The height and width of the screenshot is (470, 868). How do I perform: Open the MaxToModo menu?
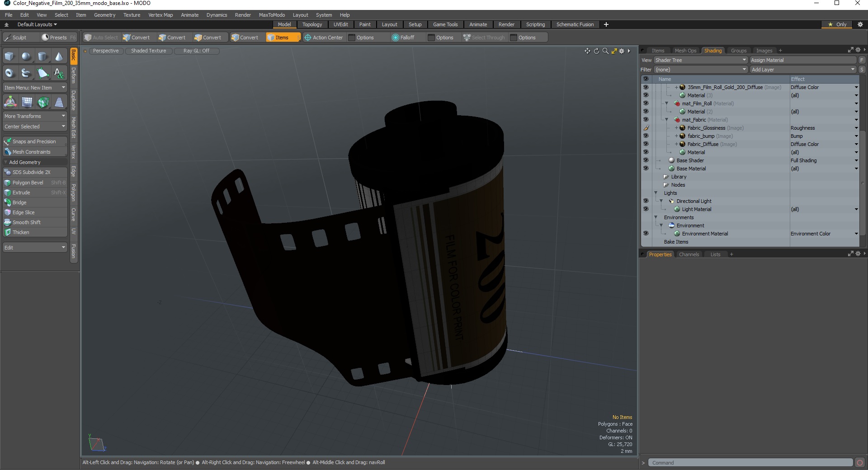272,15
